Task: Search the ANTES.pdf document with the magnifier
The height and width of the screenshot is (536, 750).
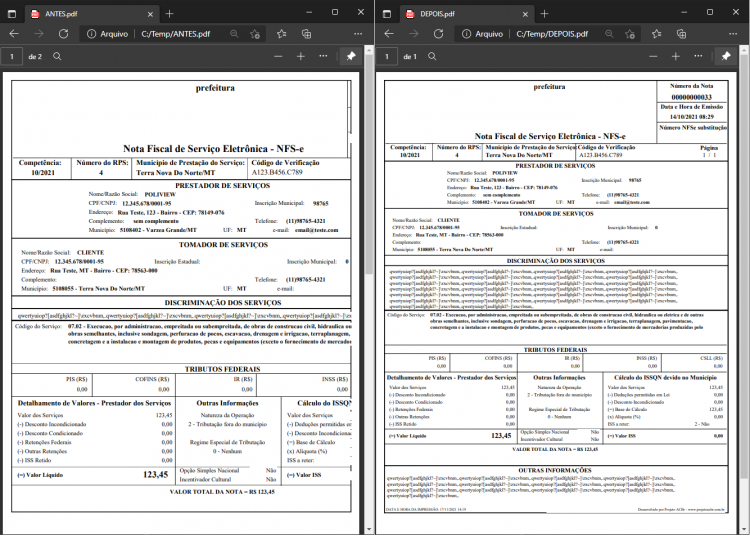Action: point(57,56)
